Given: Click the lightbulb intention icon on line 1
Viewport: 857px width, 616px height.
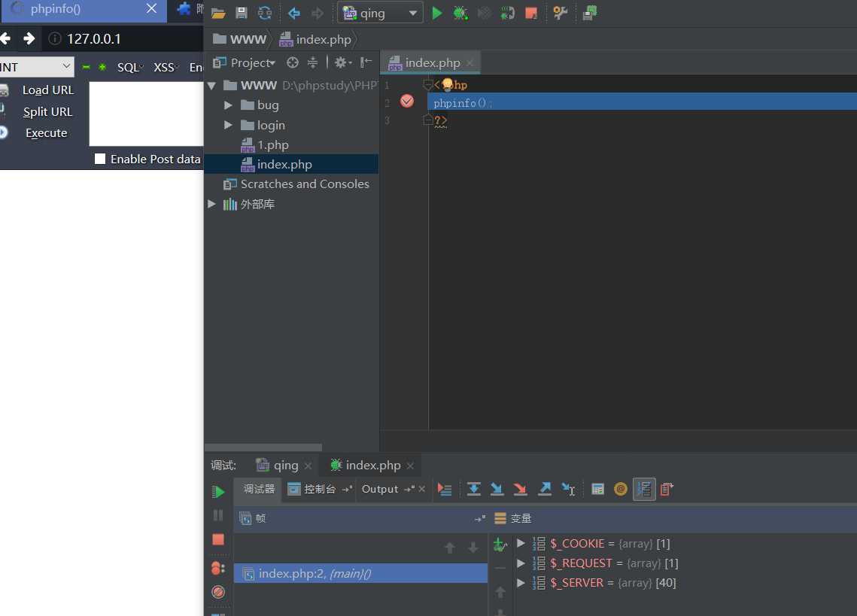Looking at the screenshot, I should (x=447, y=84).
